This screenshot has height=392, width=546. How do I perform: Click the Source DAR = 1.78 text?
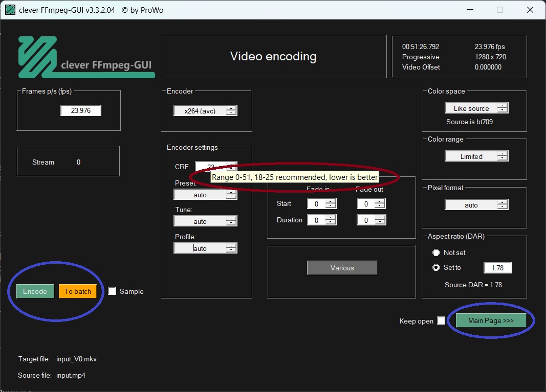click(x=473, y=285)
